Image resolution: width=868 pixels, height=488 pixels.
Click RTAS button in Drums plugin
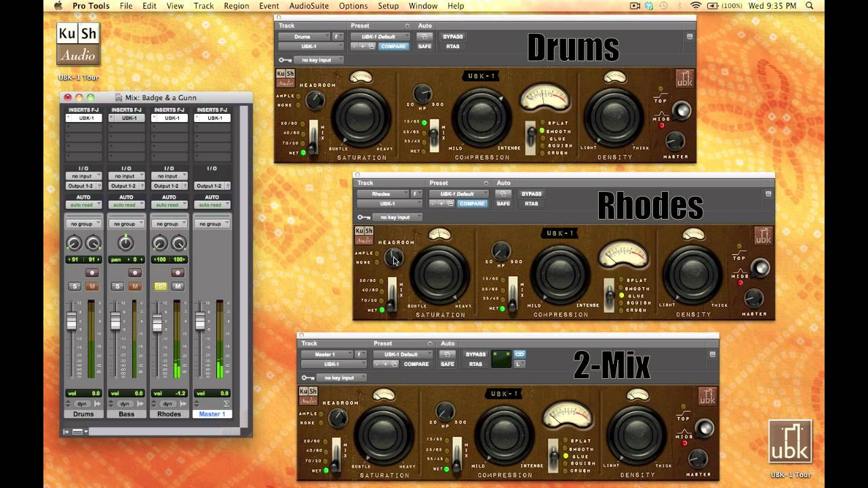452,47
